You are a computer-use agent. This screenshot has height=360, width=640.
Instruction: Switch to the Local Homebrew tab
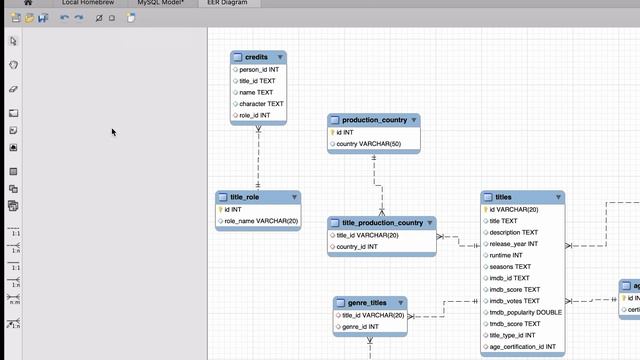pyautogui.click(x=88, y=2)
